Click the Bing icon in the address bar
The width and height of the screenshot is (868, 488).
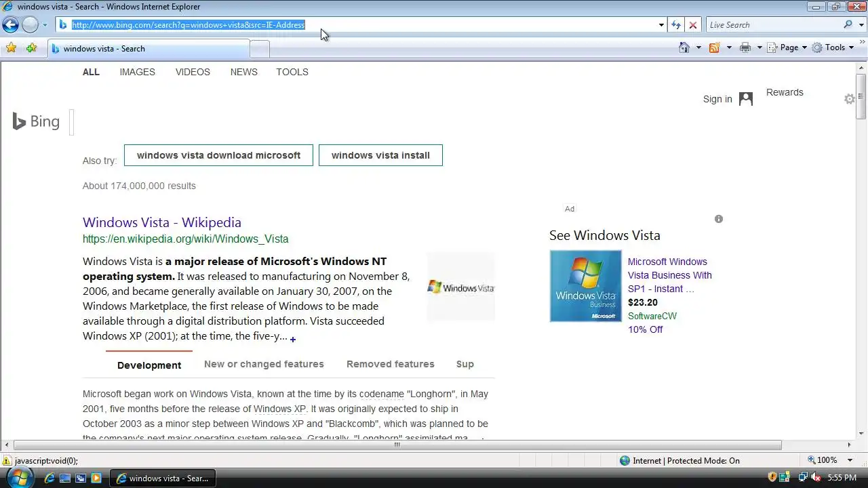point(63,25)
